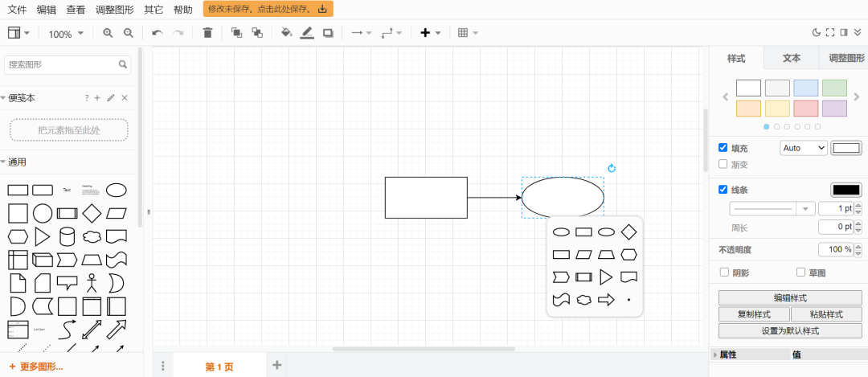The height and width of the screenshot is (377, 868).
Task: Open the black line color swatch
Action: pos(846,190)
